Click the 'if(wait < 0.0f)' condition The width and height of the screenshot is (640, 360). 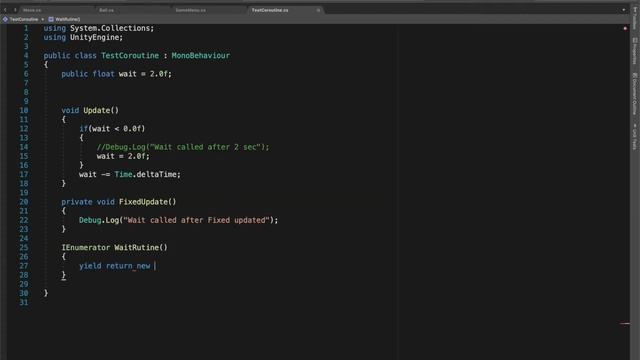point(112,129)
